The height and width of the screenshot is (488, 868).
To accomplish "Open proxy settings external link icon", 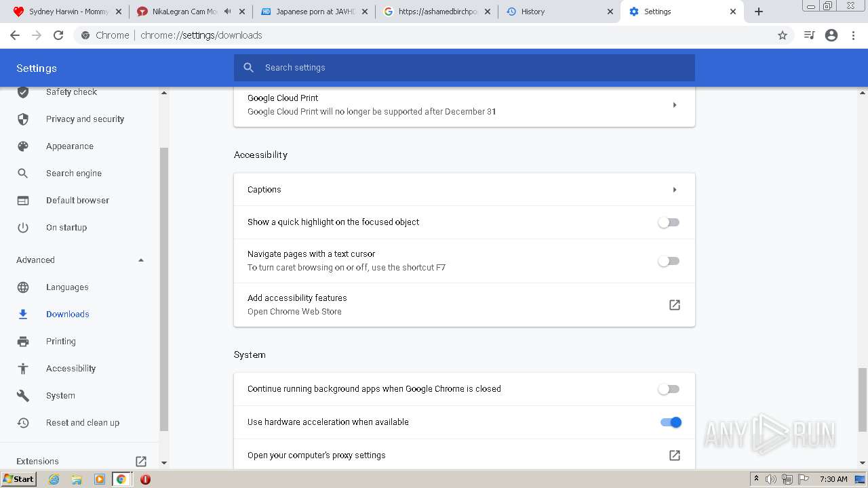I will coord(675,455).
